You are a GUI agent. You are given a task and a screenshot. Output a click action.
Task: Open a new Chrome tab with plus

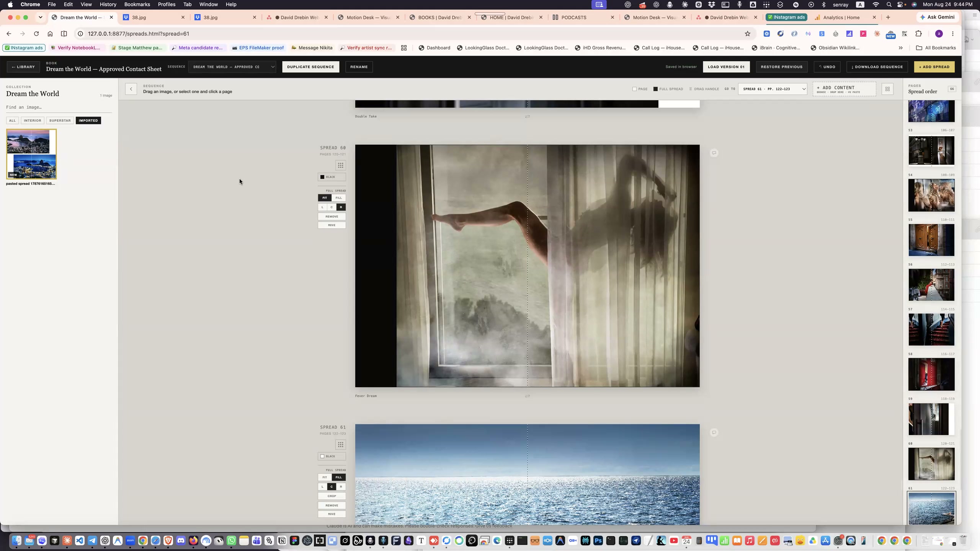coord(888,17)
